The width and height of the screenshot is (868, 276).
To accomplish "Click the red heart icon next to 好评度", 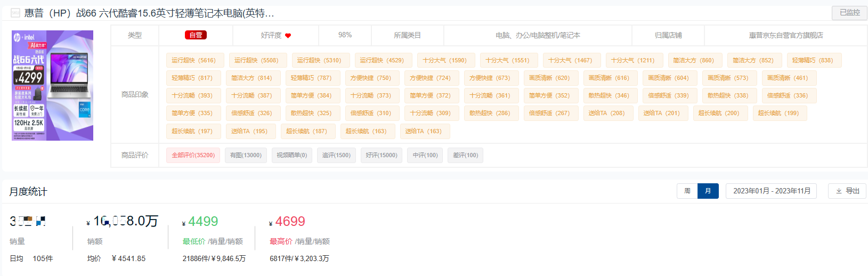I will (x=288, y=36).
